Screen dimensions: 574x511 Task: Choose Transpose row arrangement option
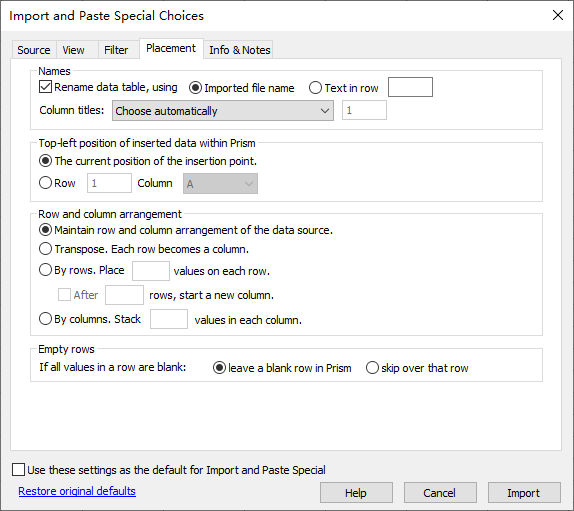click(45, 249)
